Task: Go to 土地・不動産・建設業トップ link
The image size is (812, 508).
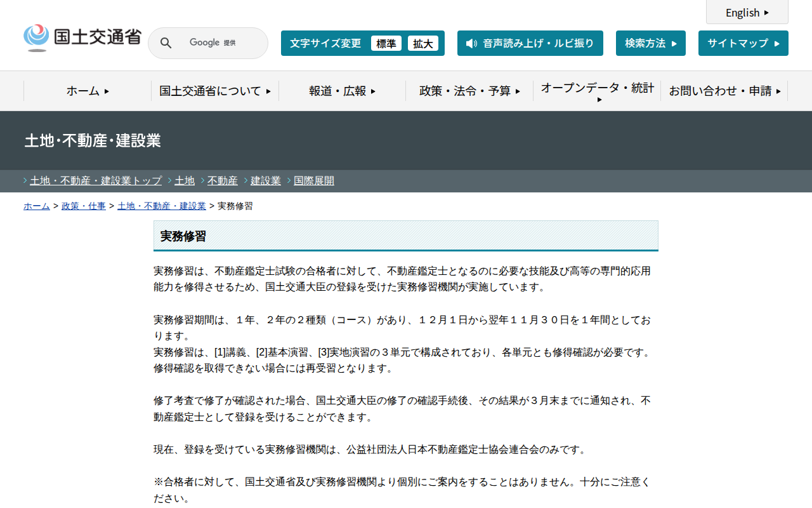Action: (x=96, y=181)
